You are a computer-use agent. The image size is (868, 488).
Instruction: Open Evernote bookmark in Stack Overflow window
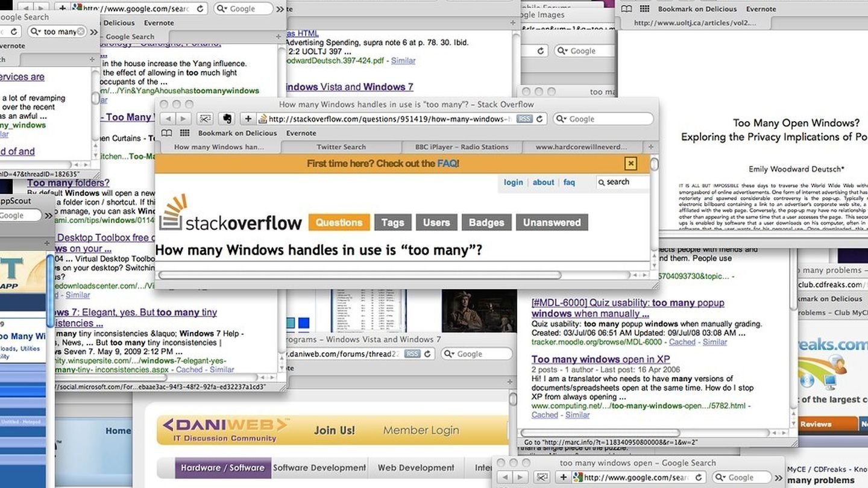301,133
